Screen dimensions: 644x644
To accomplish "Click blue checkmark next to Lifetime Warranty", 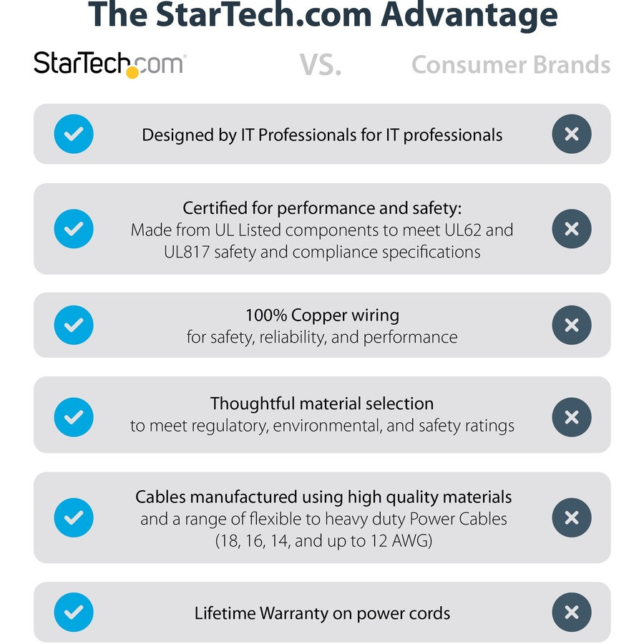I will coord(74,613).
